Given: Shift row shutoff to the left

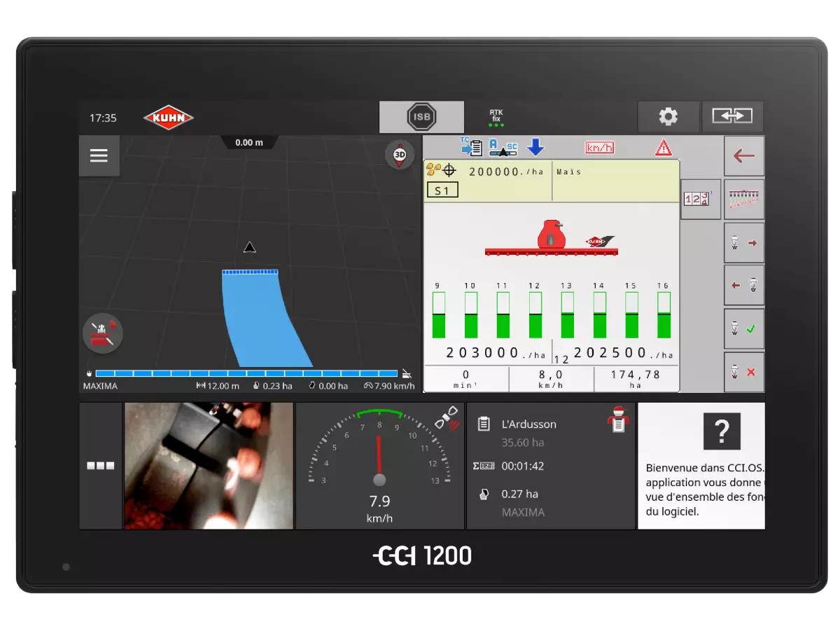Looking at the screenshot, I should pyautogui.click(x=743, y=286).
